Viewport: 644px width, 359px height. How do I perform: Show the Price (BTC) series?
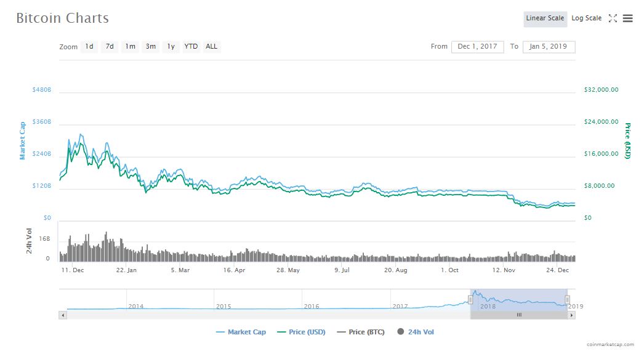(360, 332)
